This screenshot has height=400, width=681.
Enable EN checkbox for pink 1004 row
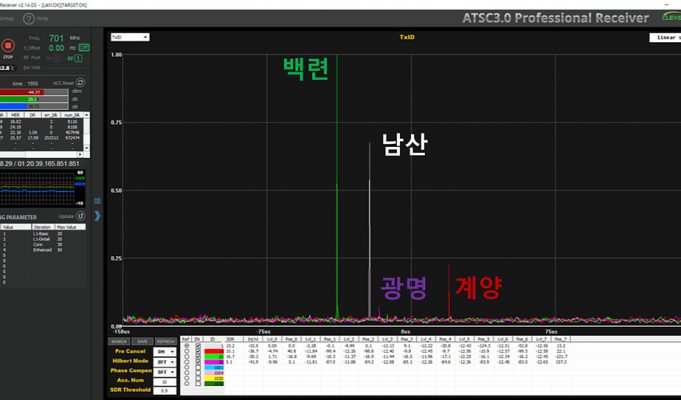coord(198,373)
